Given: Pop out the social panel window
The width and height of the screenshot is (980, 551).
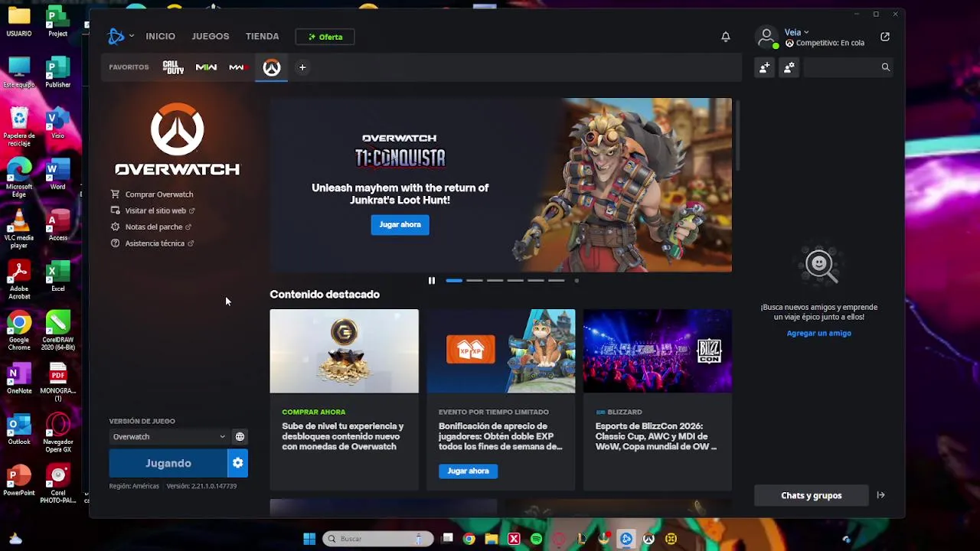Looking at the screenshot, I should [x=885, y=37].
